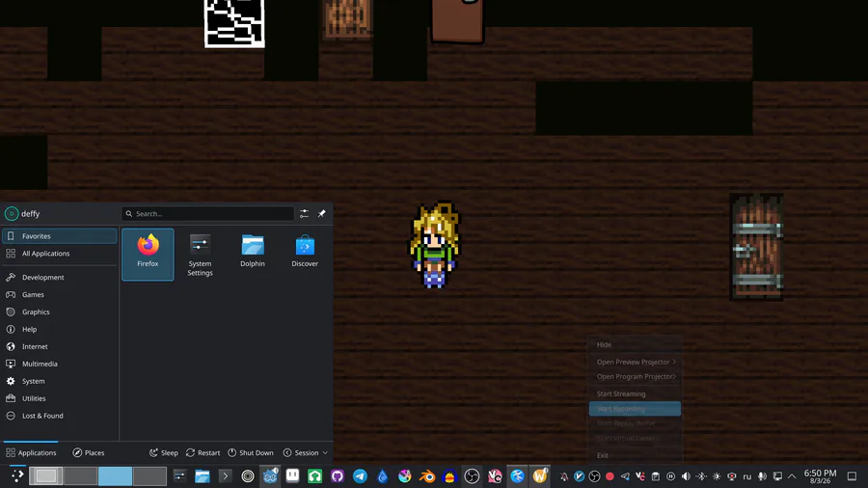
Task: Switch to the Applications tab
Action: 31,452
